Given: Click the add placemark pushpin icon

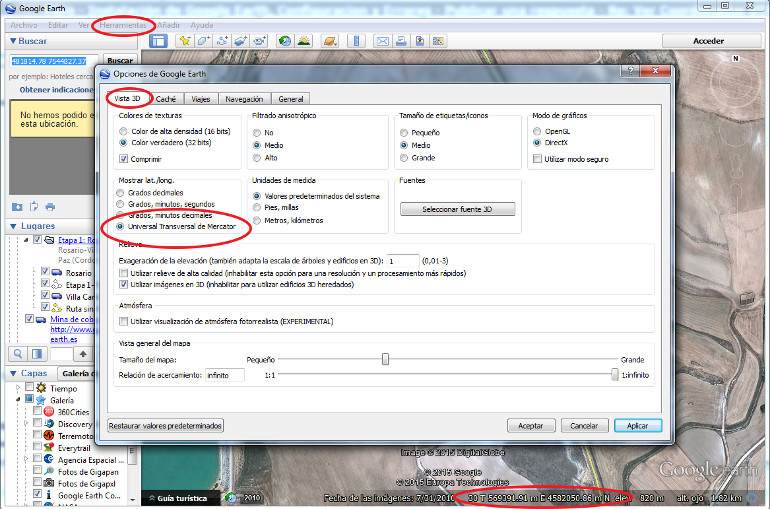Looking at the screenshot, I should click(183, 41).
